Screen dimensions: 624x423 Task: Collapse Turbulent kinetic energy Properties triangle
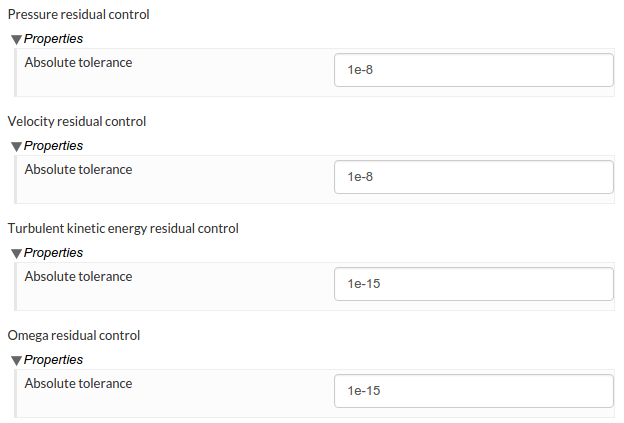(16, 253)
